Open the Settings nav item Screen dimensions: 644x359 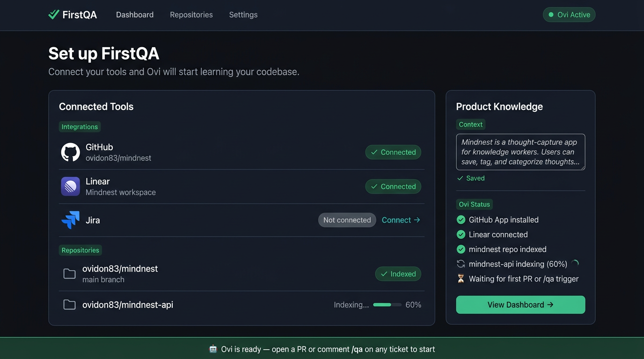[243, 14]
